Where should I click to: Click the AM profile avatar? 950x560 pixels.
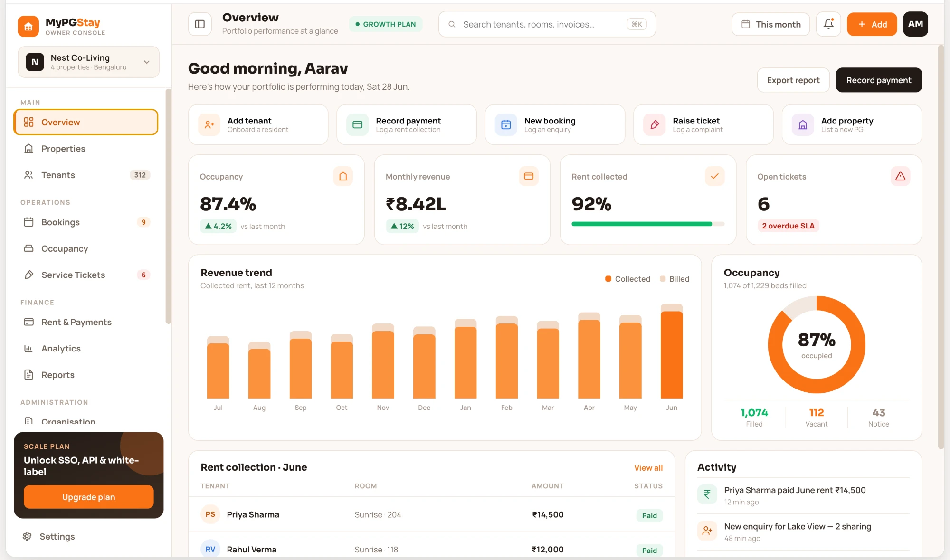(x=915, y=24)
